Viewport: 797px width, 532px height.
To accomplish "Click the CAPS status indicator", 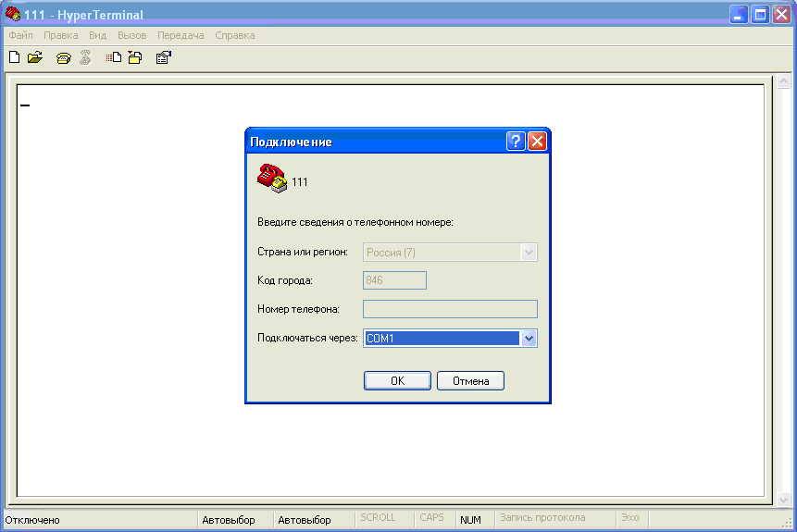I will coord(431,518).
